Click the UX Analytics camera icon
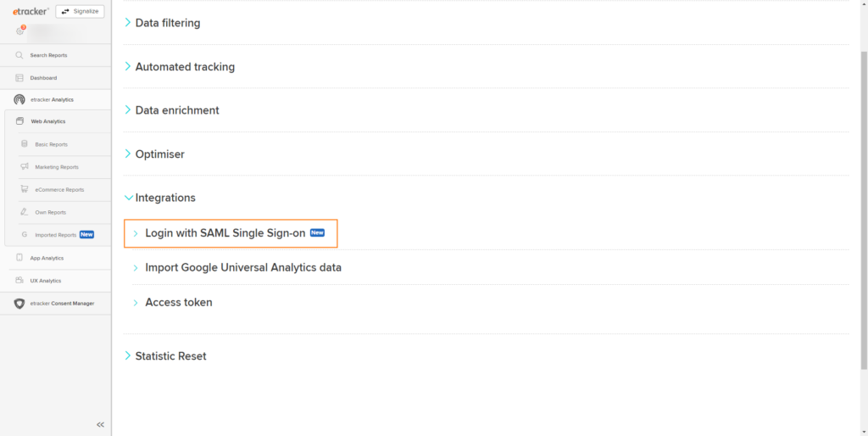 pos(19,280)
